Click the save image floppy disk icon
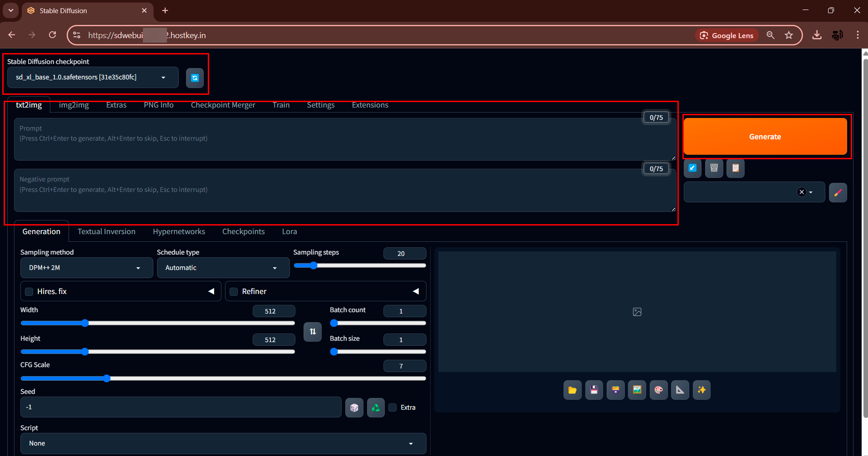 pyautogui.click(x=594, y=390)
